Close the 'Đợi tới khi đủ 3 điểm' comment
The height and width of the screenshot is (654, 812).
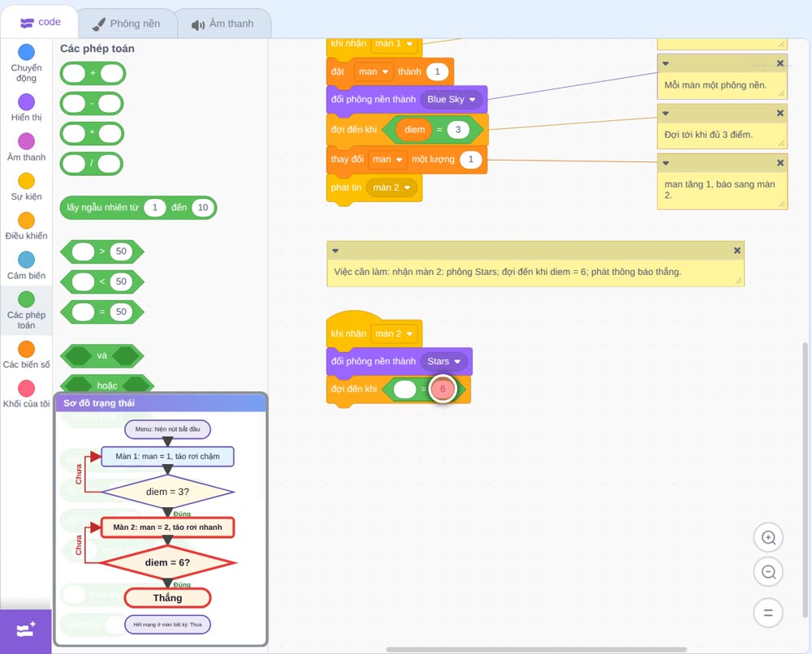tap(780, 114)
